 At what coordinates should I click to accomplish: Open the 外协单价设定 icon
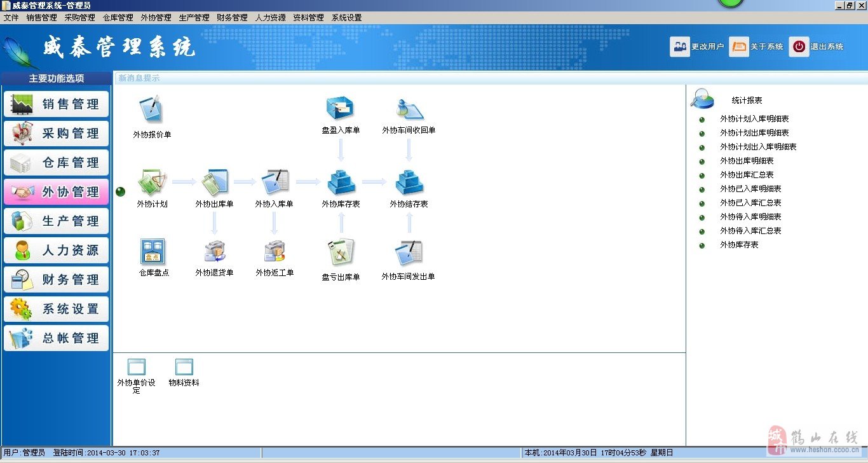coord(137,368)
